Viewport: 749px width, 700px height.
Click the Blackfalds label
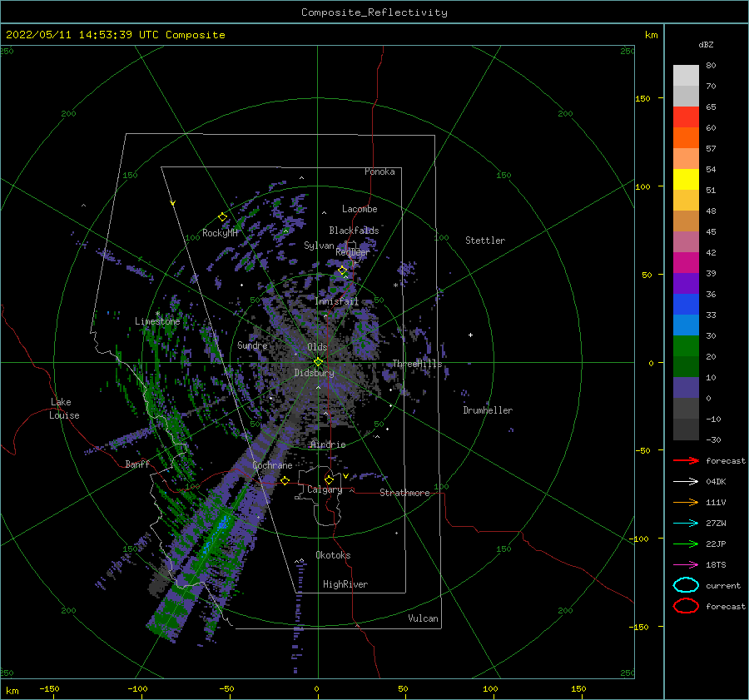pos(354,231)
